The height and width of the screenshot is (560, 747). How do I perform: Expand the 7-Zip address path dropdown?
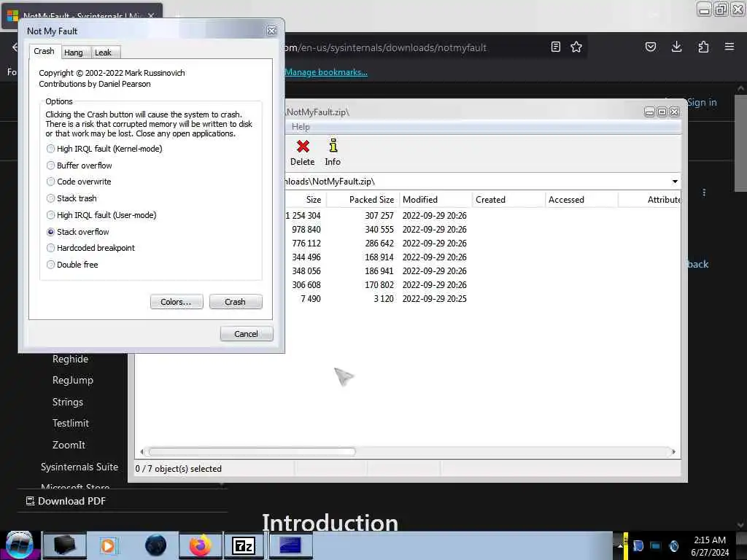[675, 182]
